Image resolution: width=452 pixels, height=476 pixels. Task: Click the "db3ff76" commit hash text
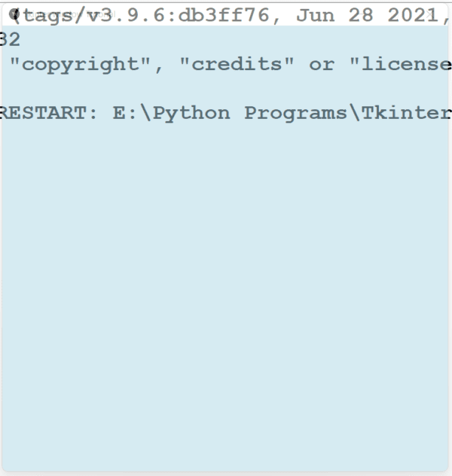click(x=224, y=15)
